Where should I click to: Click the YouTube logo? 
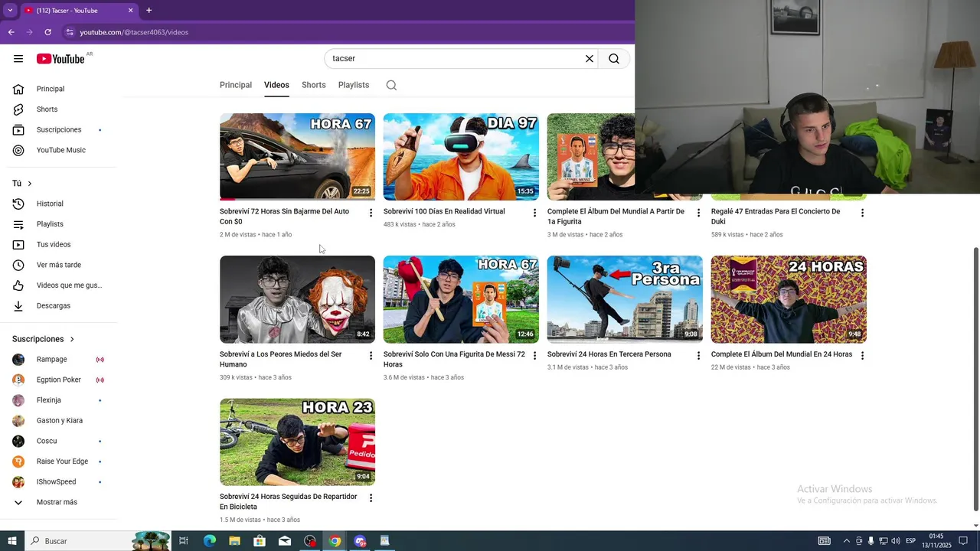(x=60, y=59)
